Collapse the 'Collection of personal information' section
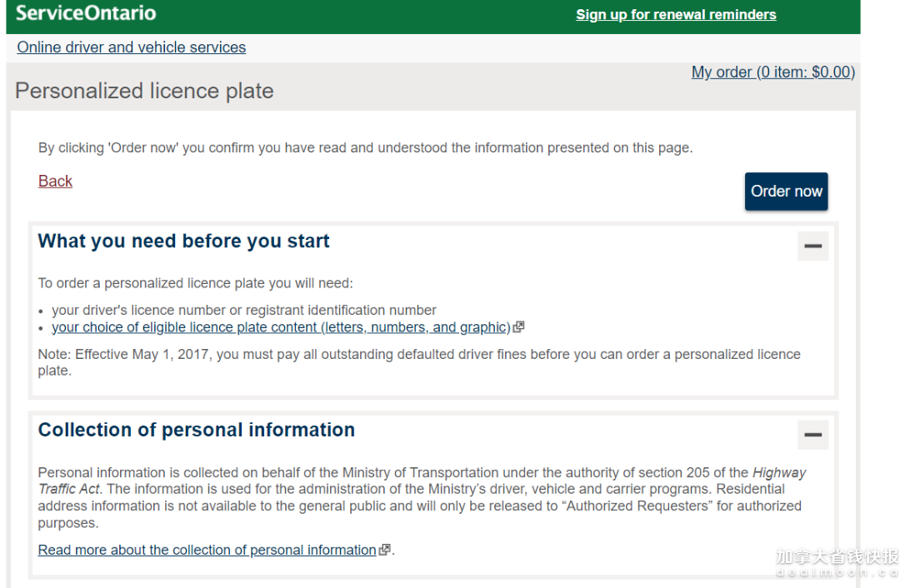 (812, 435)
